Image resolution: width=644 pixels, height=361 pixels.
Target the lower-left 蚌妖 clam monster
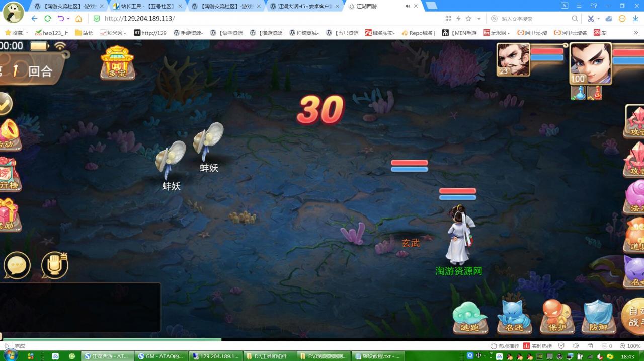171,161
